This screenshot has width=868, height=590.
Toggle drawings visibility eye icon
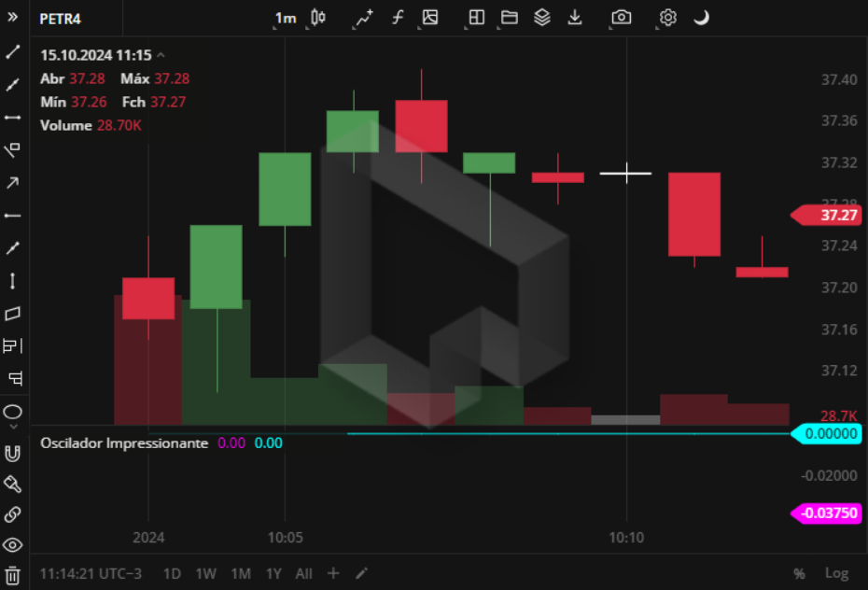click(x=13, y=545)
